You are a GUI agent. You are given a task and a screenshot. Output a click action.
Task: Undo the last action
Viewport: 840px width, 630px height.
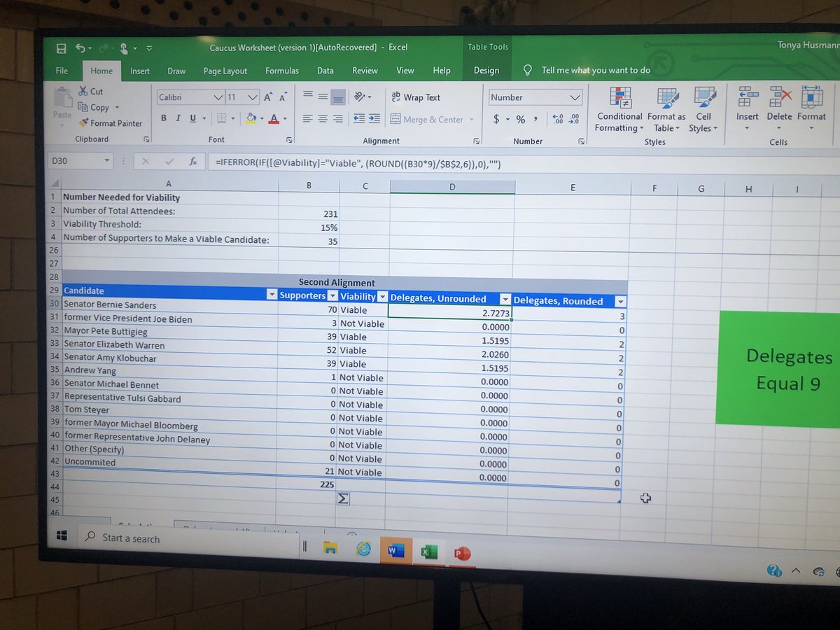pyautogui.click(x=80, y=48)
